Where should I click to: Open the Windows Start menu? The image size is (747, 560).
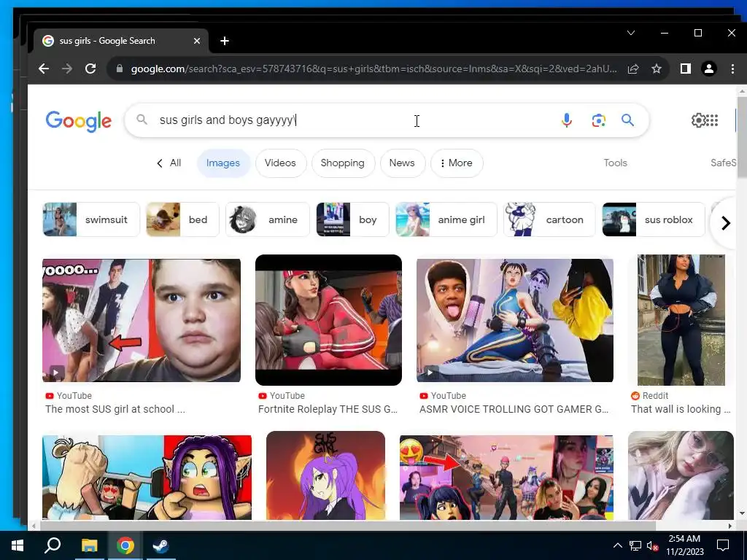point(18,545)
